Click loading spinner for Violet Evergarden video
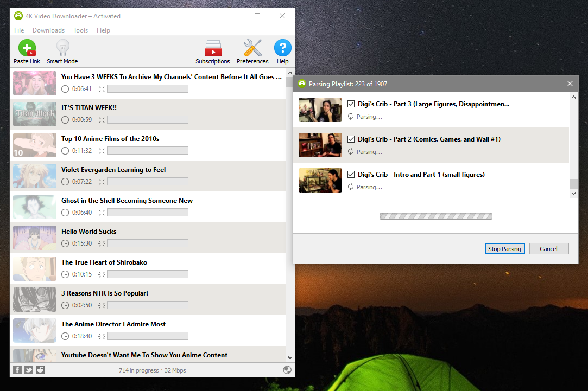Screen dimensions: 588x391 [102, 182]
